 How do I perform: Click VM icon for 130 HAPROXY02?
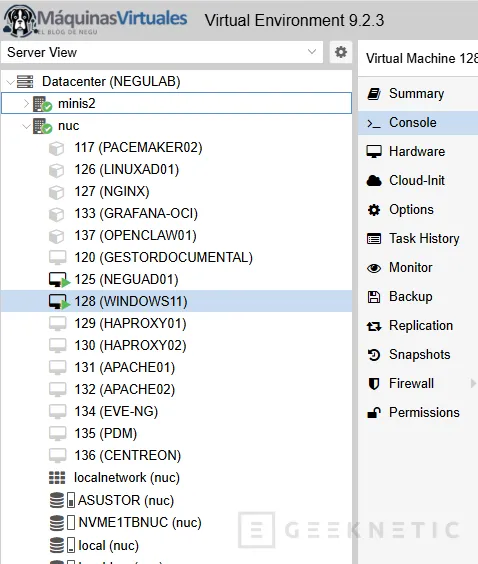pyautogui.click(x=58, y=346)
